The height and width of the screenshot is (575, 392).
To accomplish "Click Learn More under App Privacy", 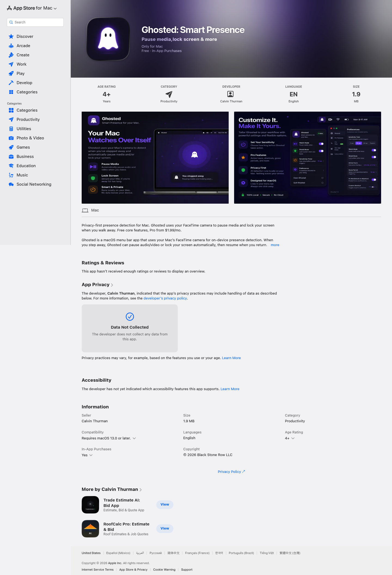I will pos(231,358).
